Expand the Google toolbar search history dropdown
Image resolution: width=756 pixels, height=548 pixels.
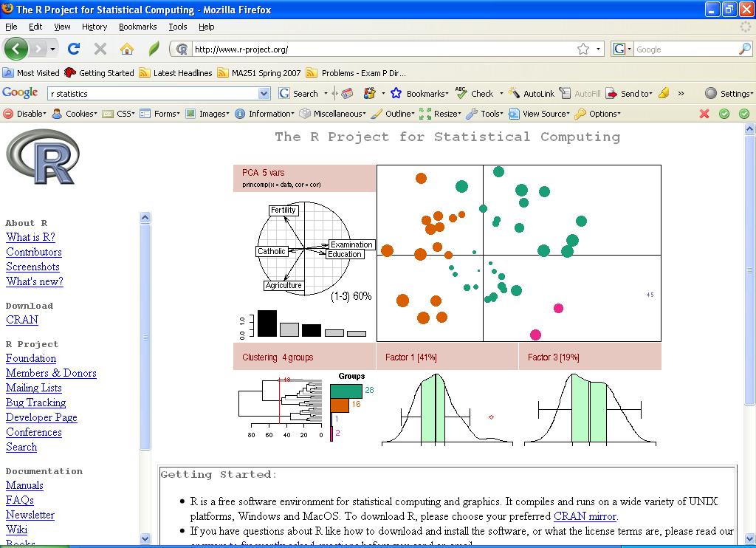point(264,94)
